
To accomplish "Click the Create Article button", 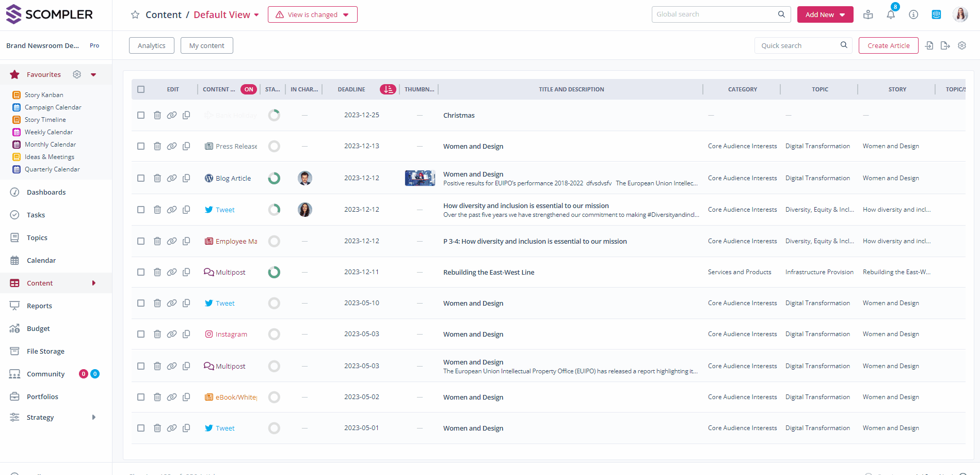I will coord(888,45).
